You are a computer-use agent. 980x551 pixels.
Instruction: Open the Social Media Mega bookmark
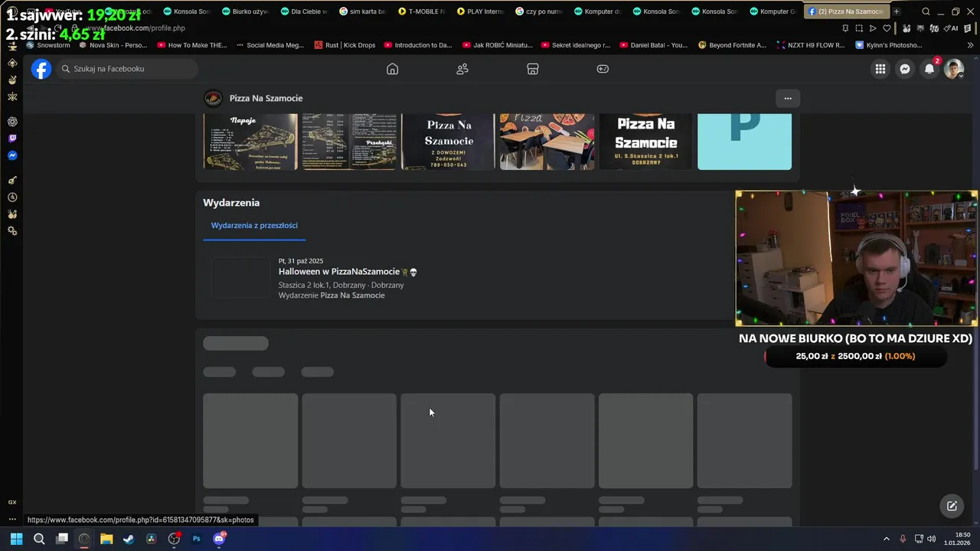click(x=269, y=45)
